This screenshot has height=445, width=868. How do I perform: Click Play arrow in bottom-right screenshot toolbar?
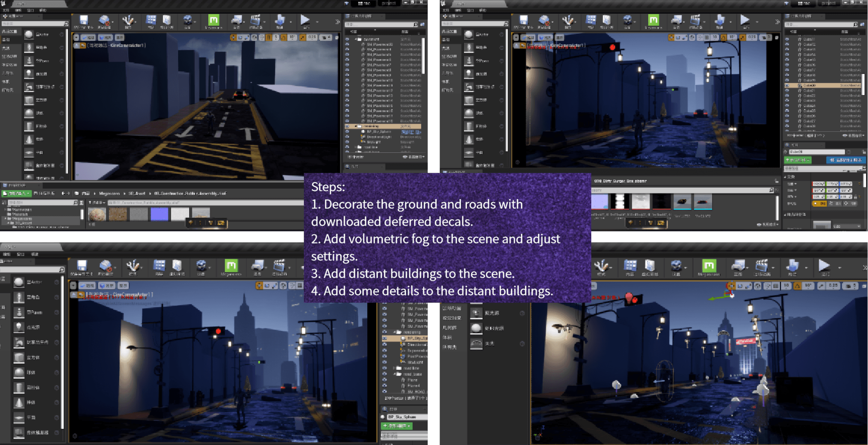pos(824,266)
